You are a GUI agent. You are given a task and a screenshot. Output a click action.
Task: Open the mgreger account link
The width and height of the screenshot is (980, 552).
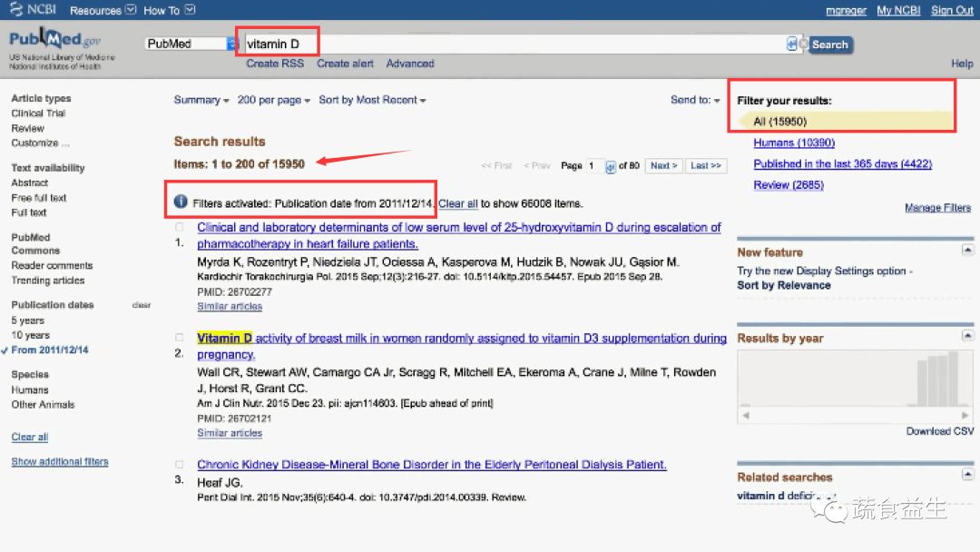coord(846,10)
